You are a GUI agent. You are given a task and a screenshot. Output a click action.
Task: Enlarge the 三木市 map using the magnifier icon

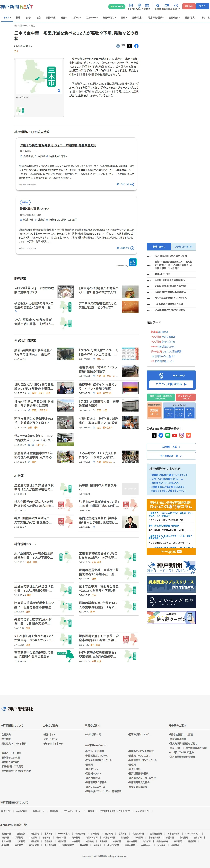pos(59,91)
